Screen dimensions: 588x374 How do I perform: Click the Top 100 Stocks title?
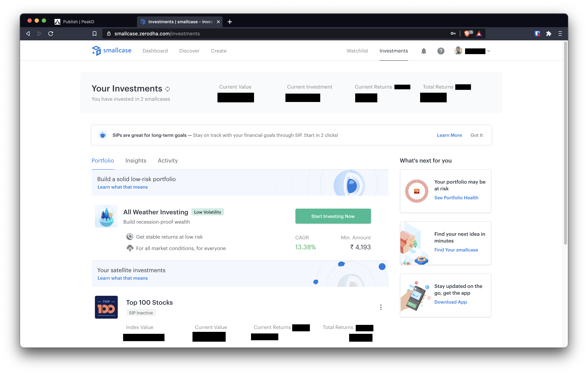point(149,302)
